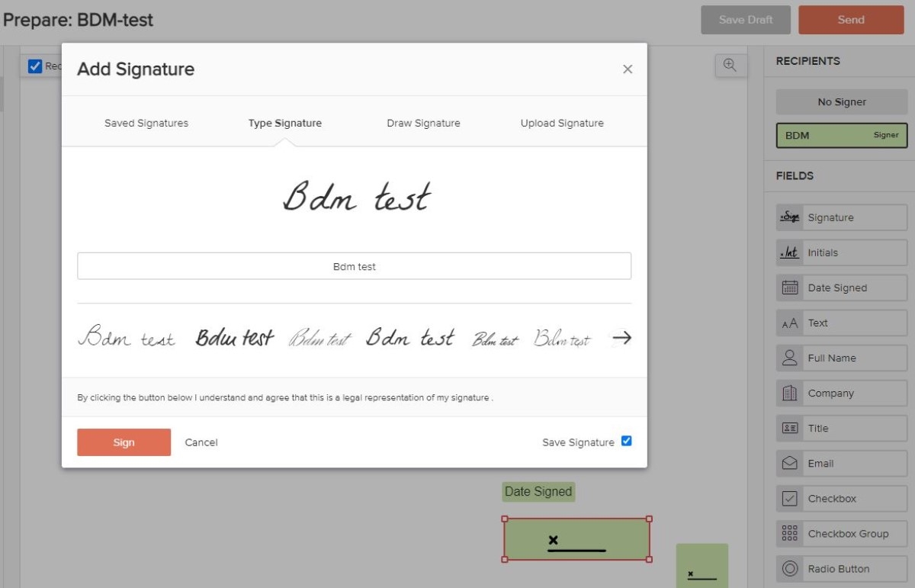Screen dimensions: 915x588
Task: Select the Initials field icon
Action: 789,252
